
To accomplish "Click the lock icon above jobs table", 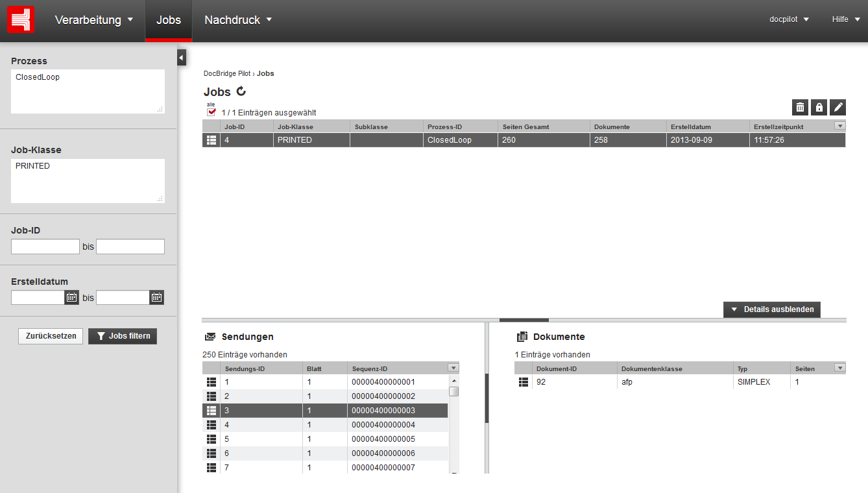I will coord(819,108).
